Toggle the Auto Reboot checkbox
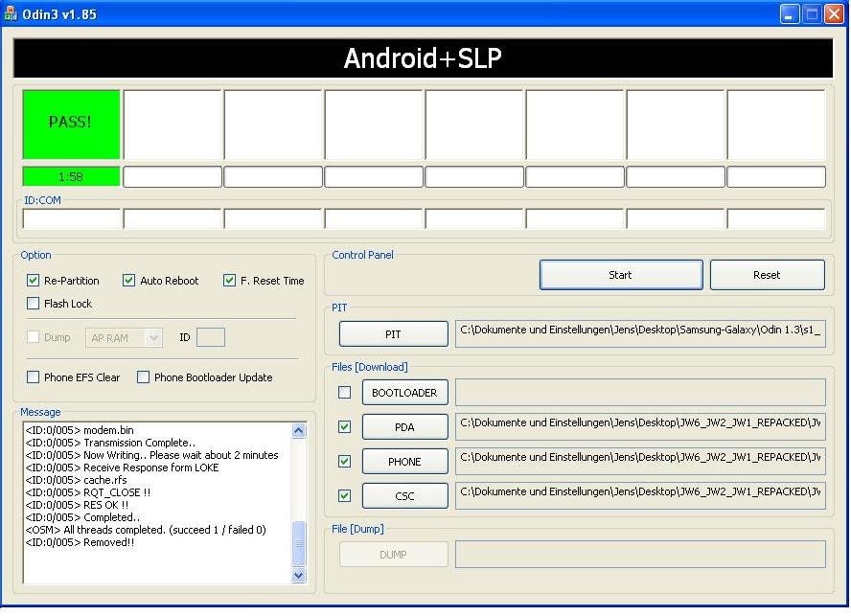The image size is (851, 616). (128, 281)
